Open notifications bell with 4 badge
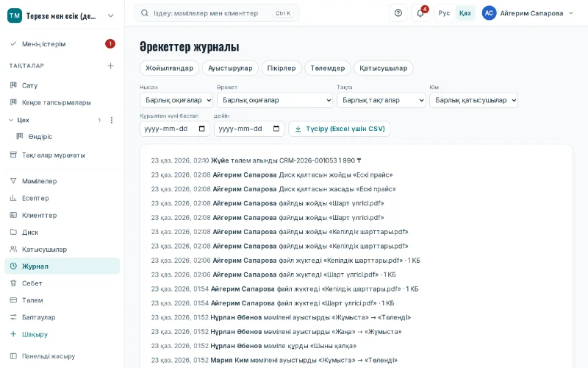The height and width of the screenshot is (368, 588). (420, 13)
